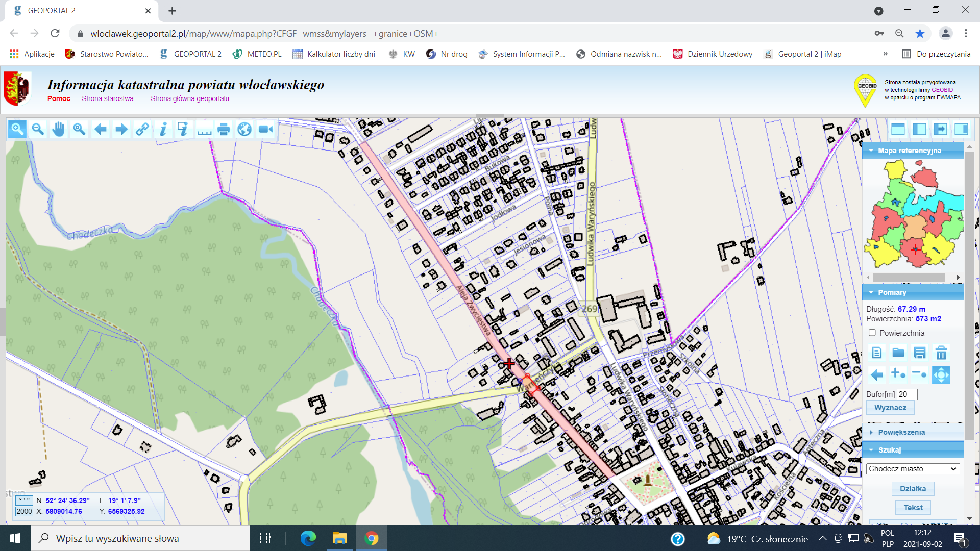Open the Pomoc menu link
980x551 pixels.
(59, 98)
